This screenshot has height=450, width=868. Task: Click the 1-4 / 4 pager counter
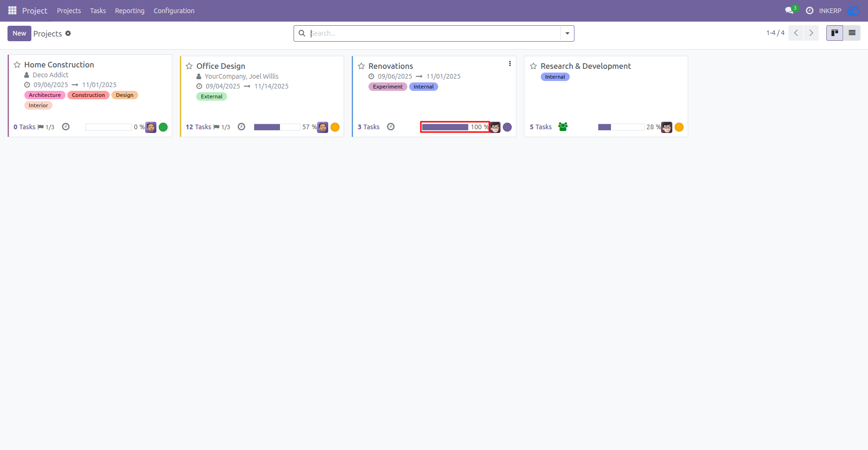(775, 33)
